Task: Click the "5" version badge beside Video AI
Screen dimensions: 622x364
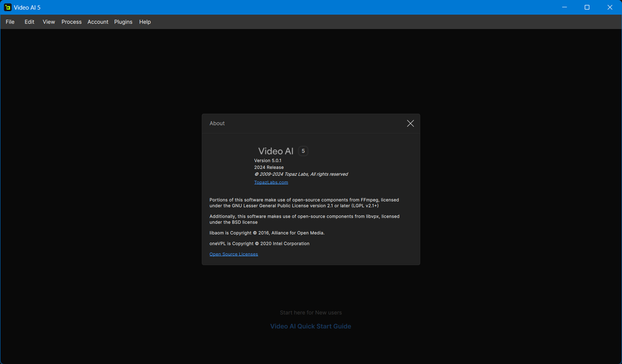Action: tap(303, 151)
